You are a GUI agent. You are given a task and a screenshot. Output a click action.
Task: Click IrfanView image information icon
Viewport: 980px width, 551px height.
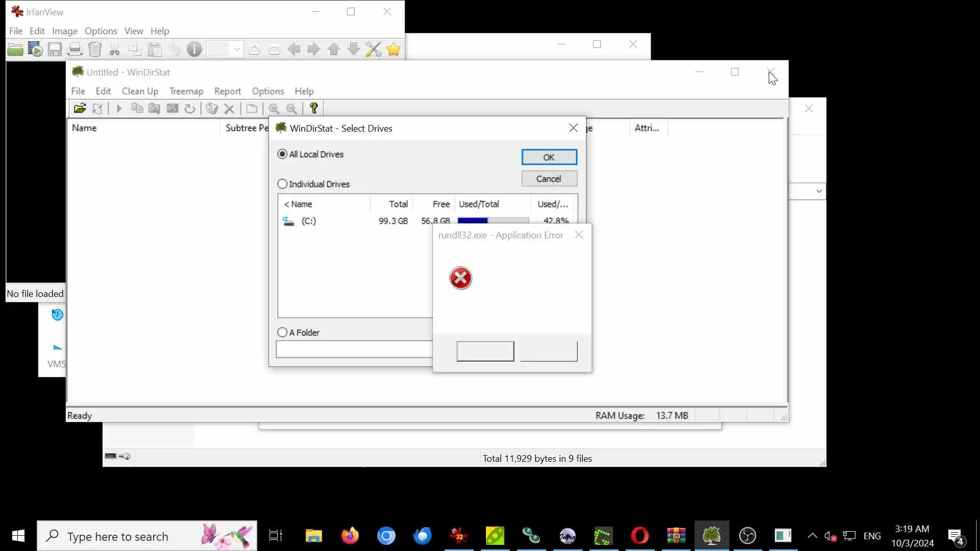[x=194, y=49]
